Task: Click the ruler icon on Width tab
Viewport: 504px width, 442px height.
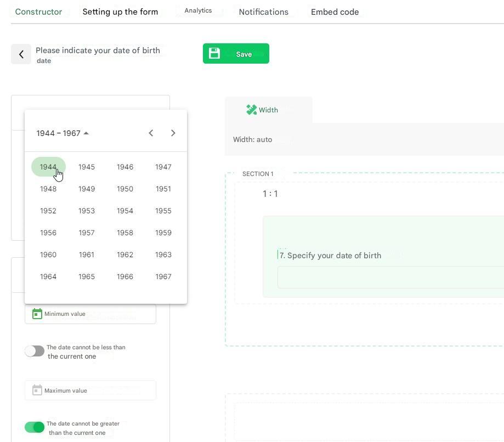Action: pyautogui.click(x=251, y=110)
